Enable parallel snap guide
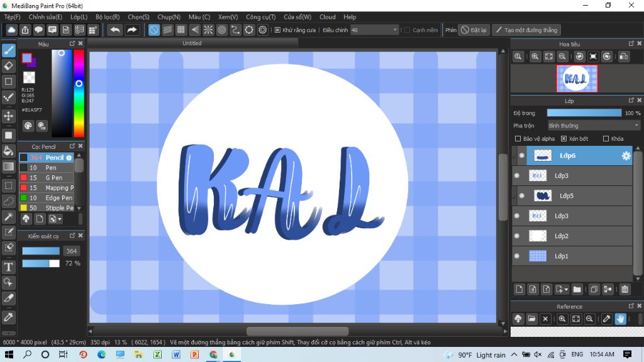644x362 pixels. pyautogui.click(x=167, y=30)
